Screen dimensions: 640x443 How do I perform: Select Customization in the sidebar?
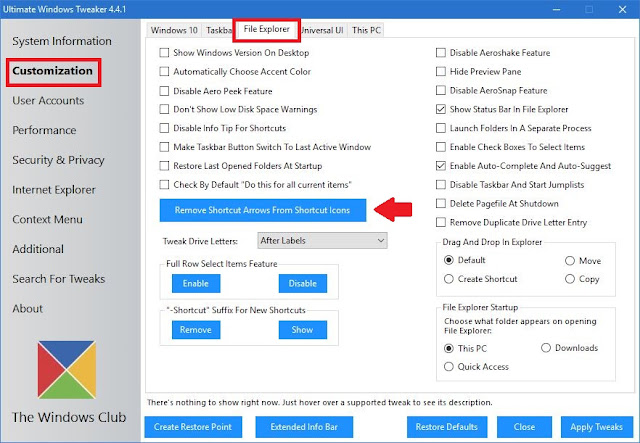53,71
